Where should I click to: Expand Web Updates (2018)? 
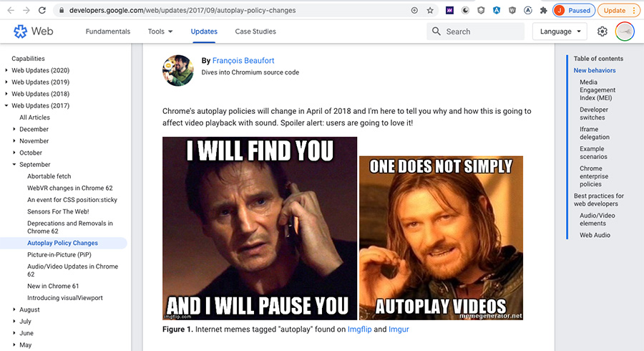click(6, 94)
